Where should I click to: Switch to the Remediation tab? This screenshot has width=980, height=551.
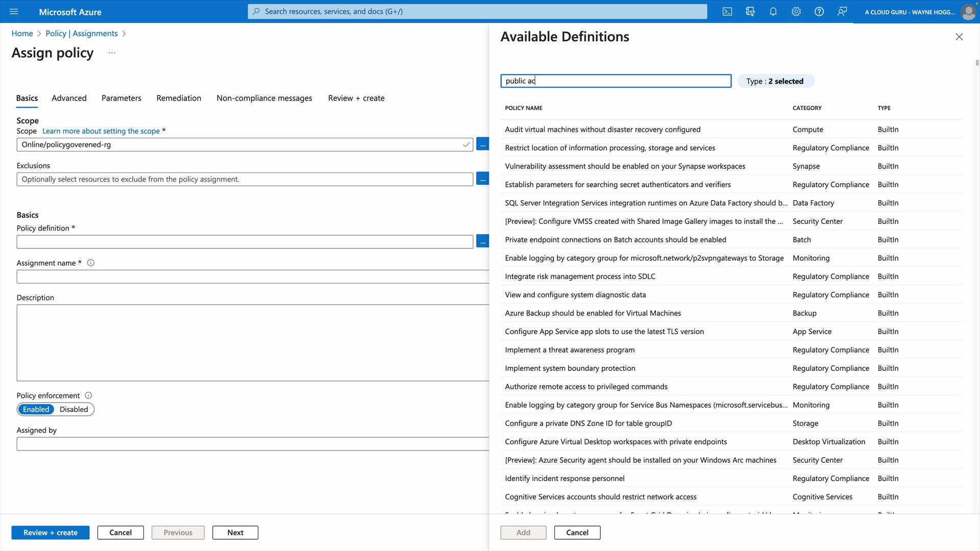179,98
